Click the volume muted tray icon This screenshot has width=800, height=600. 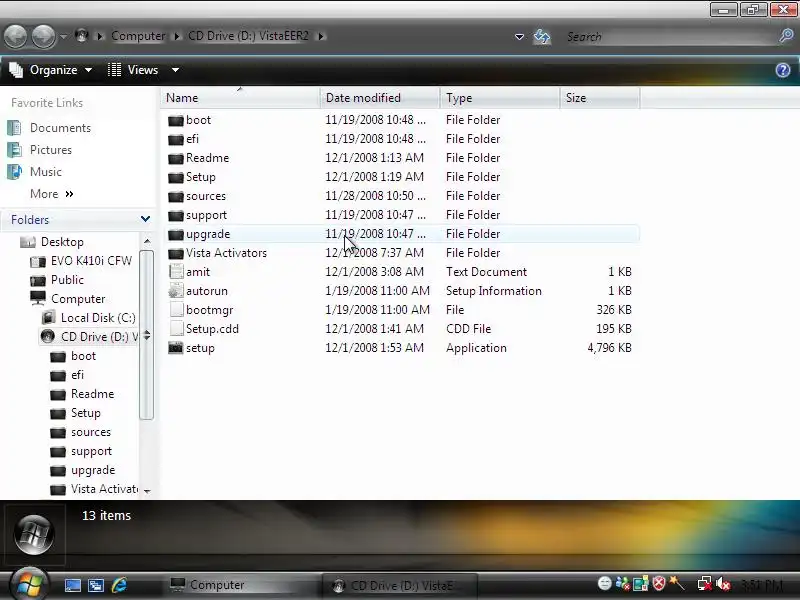point(722,583)
